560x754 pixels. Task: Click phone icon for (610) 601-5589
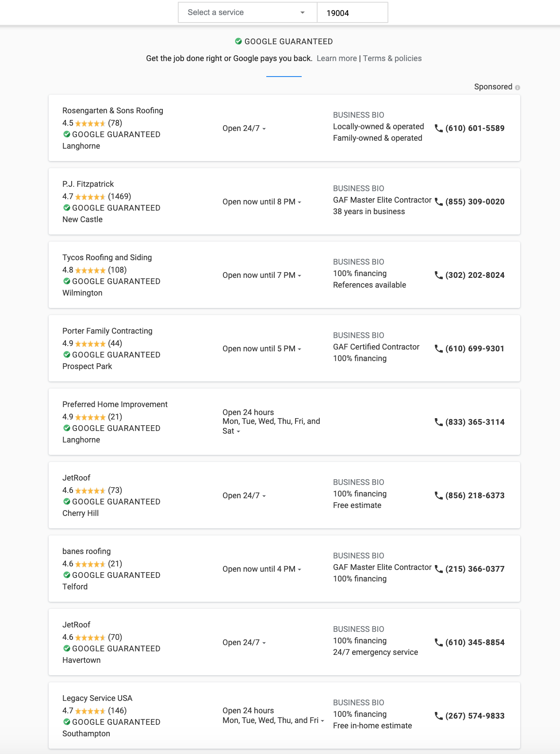click(x=439, y=128)
